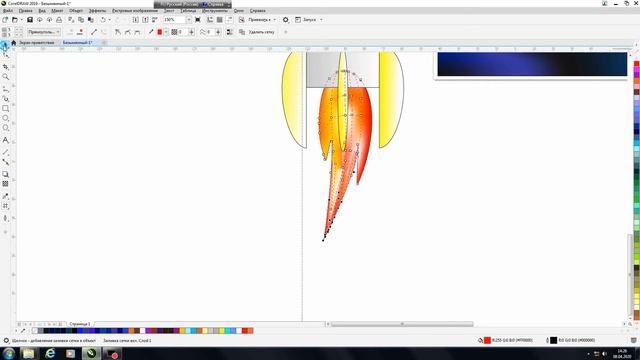Select the Rectangle tool
The width and height of the screenshot is (640, 360).
point(5,109)
